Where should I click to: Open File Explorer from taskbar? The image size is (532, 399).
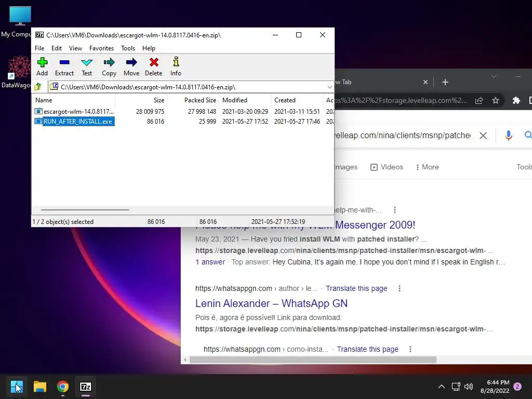[39, 387]
